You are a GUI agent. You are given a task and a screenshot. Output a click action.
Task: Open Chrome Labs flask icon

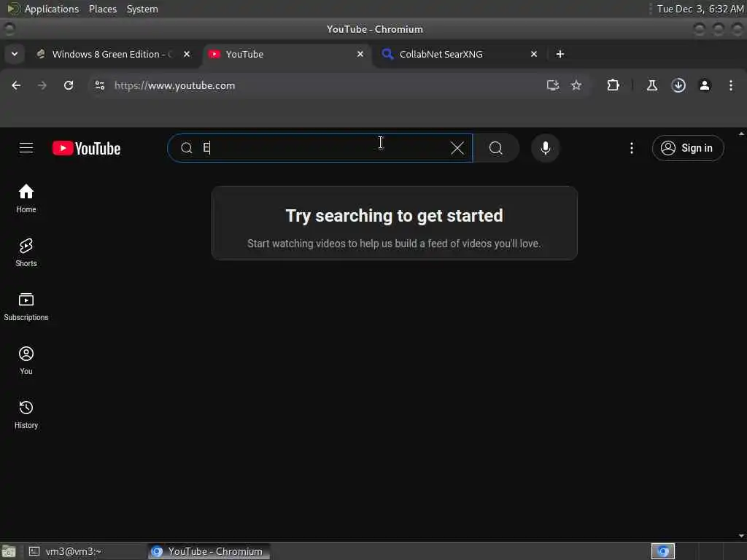point(651,85)
